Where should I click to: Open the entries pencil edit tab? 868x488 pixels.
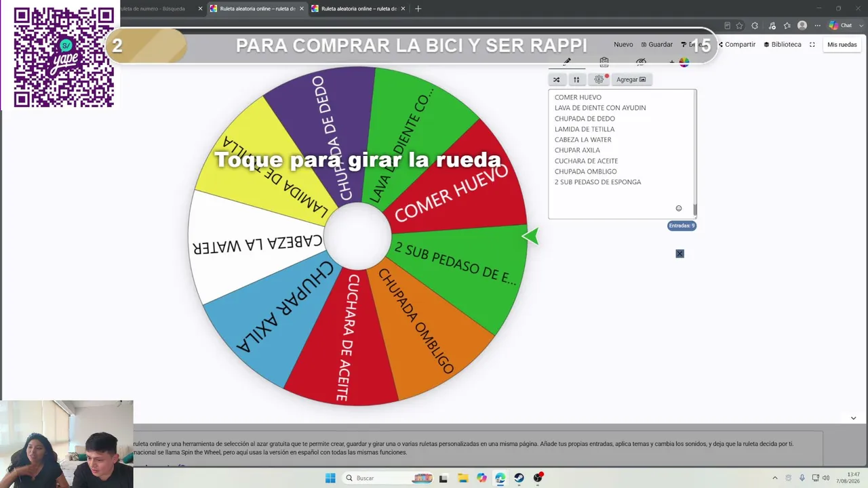[567, 62]
